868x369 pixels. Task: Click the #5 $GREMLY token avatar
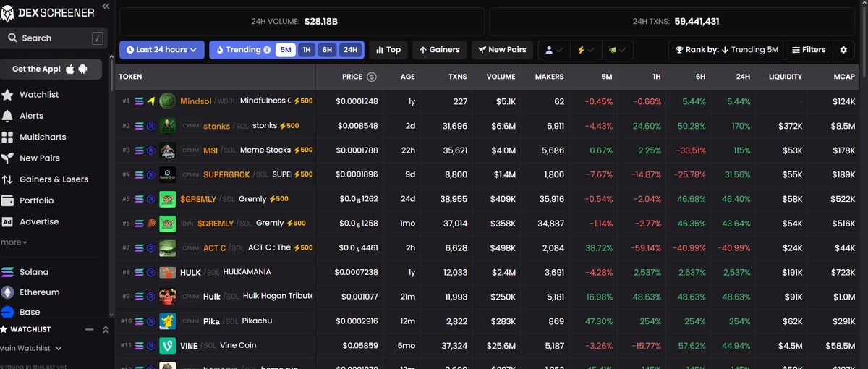click(167, 199)
